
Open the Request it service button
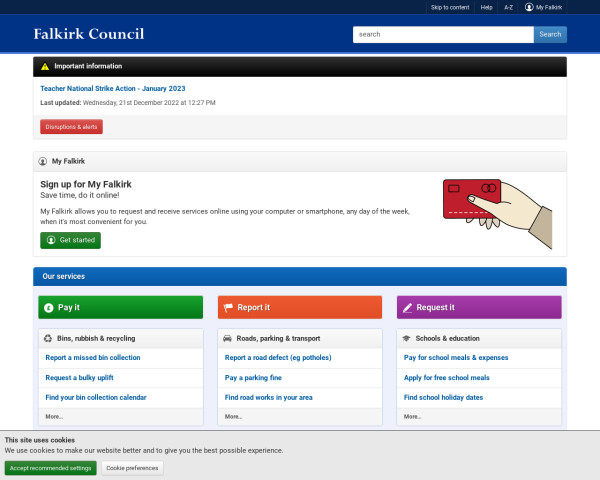(x=479, y=307)
